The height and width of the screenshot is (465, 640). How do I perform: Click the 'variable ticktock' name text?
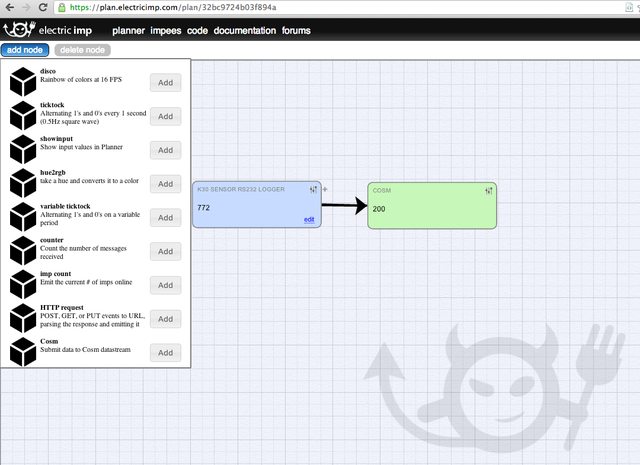tap(65, 206)
